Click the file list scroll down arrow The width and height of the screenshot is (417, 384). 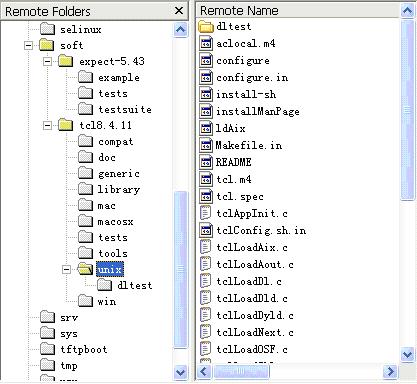pyautogui.click(x=407, y=354)
